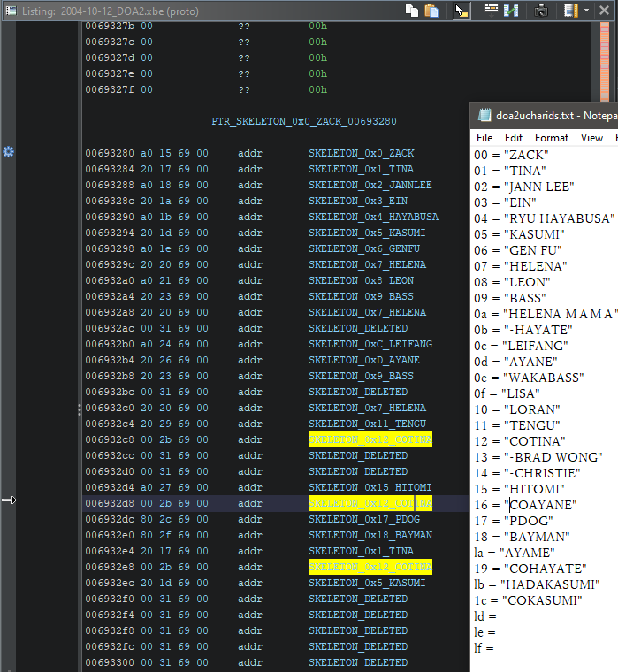Click Notepad line 10 = "LORAN"
The width and height of the screenshot is (618, 672).
(x=517, y=409)
